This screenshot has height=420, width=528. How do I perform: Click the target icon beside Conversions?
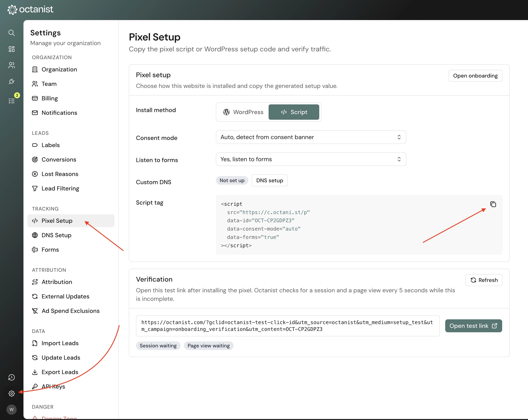pos(35,159)
